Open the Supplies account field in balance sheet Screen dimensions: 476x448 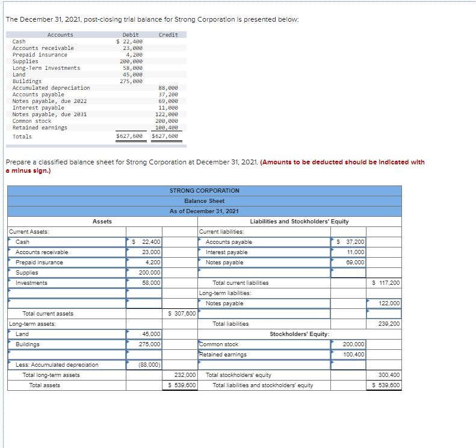pos(67,273)
